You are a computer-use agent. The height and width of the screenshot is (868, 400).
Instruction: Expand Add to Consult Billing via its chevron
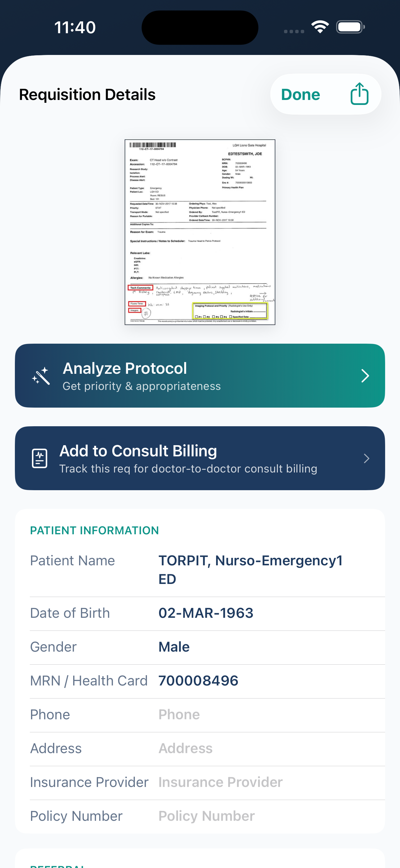tap(367, 458)
